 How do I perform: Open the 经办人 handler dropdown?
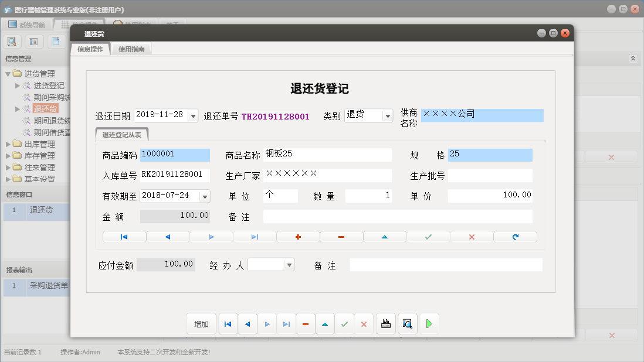click(x=290, y=264)
